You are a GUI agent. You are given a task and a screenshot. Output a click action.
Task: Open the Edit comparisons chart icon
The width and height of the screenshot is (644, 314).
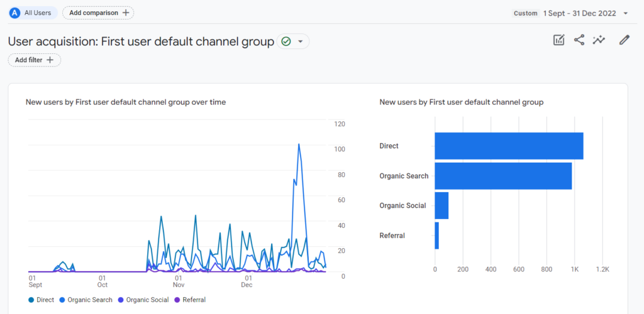558,40
